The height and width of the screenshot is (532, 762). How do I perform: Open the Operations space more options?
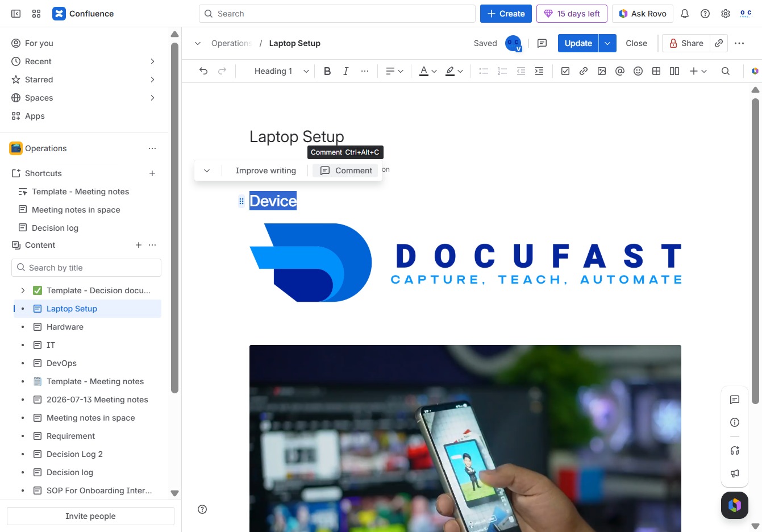click(152, 148)
